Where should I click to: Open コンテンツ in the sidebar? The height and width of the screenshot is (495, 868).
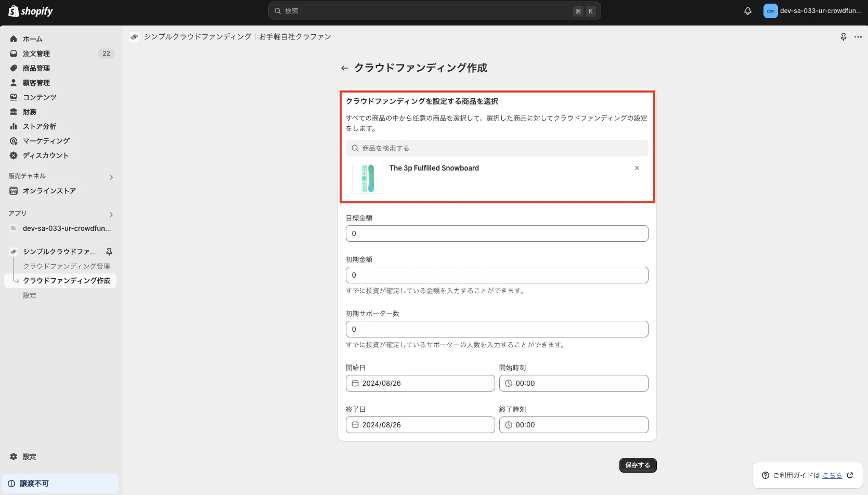[38, 97]
